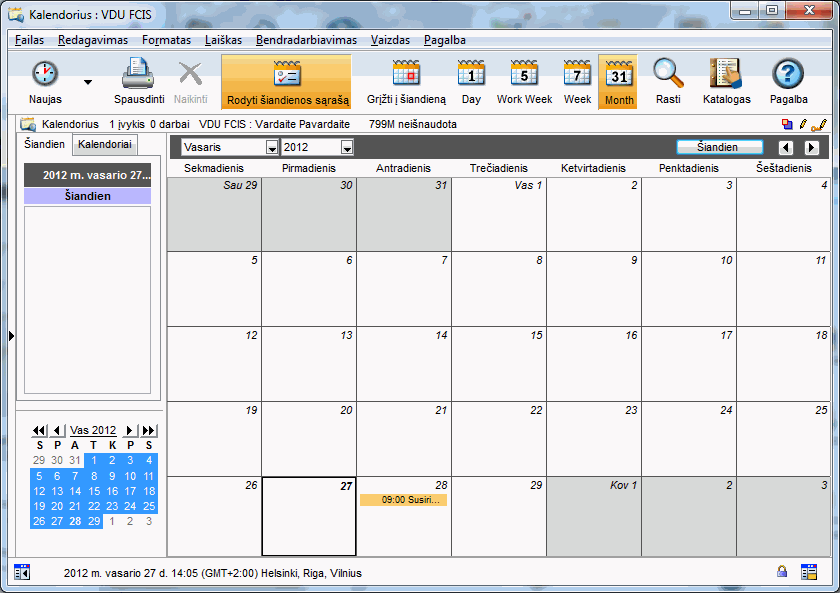Open the Rasti magnifier search tool
Image resolution: width=840 pixels, height=593 pixels.
668,76
